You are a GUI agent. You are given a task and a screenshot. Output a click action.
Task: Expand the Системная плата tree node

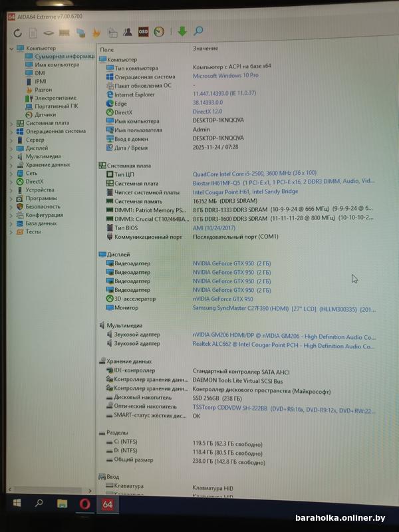click(11, 124)
